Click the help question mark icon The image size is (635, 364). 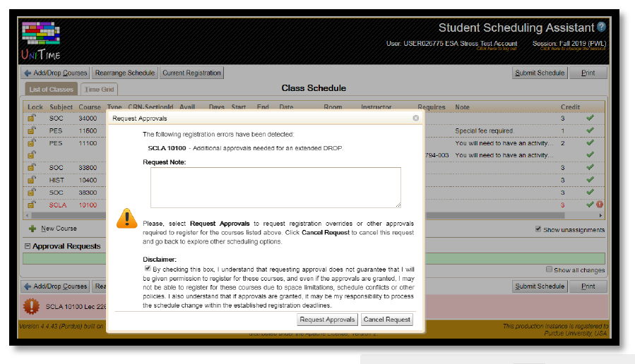point(601,28)
